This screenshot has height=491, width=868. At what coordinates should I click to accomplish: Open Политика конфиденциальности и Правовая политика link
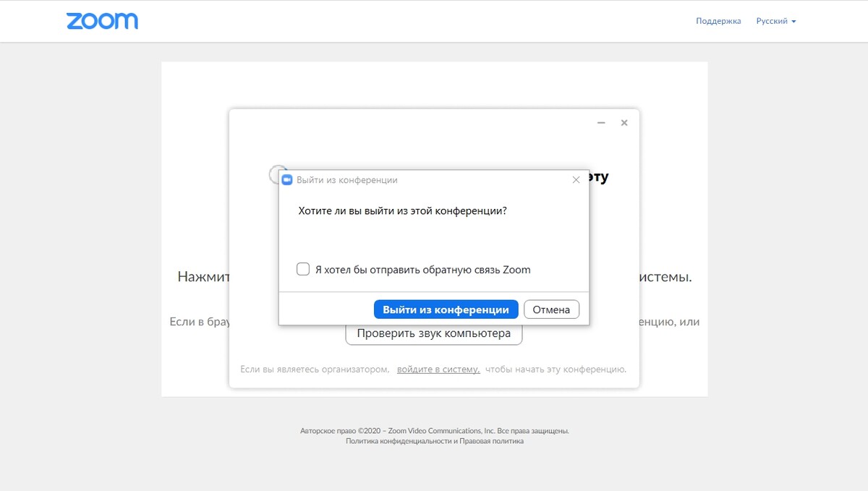coord(435,441)
